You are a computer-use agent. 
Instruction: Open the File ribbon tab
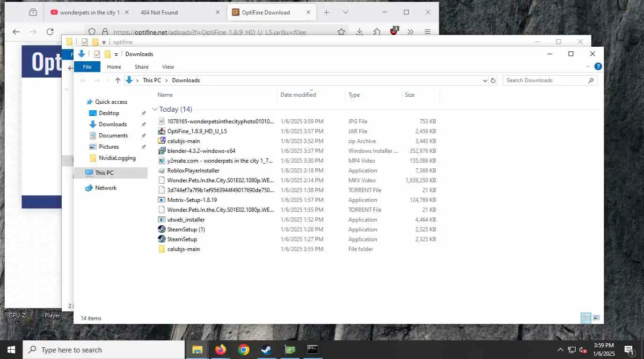tap(87, 67)
